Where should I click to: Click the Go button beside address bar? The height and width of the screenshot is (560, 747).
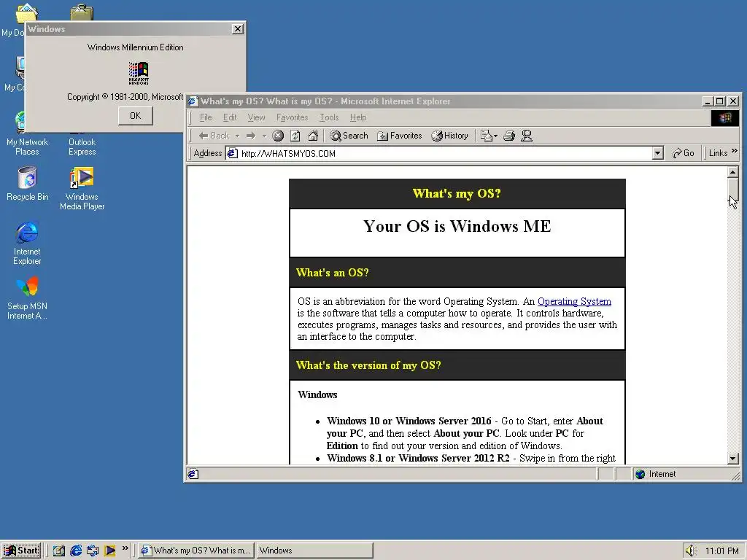coord(683,153)
